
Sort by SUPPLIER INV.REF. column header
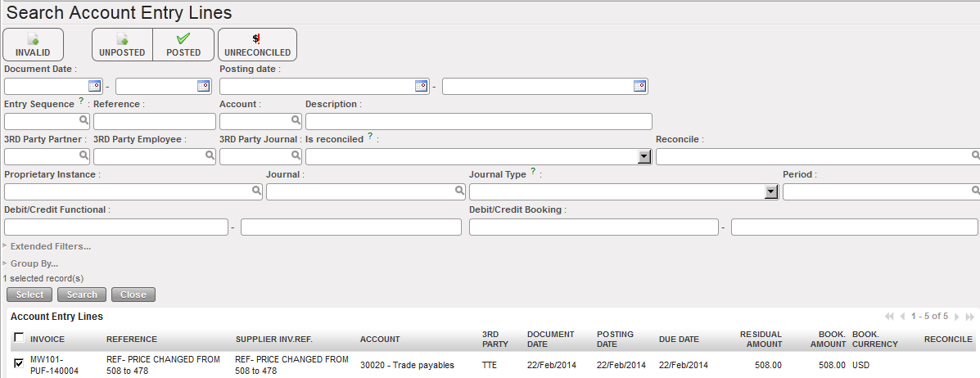click(x=273, y=340)
